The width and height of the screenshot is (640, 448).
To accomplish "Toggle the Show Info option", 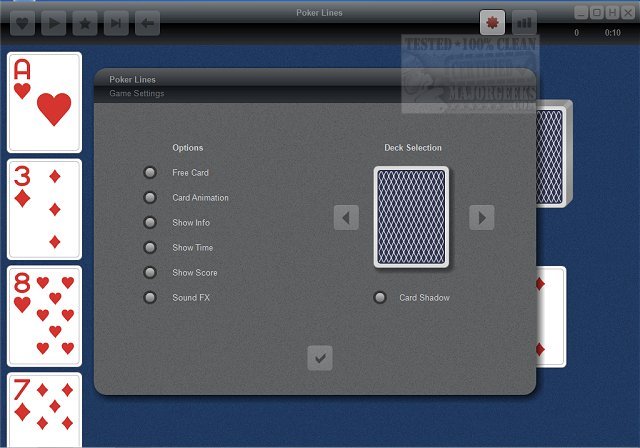I will tap(150, 222).
